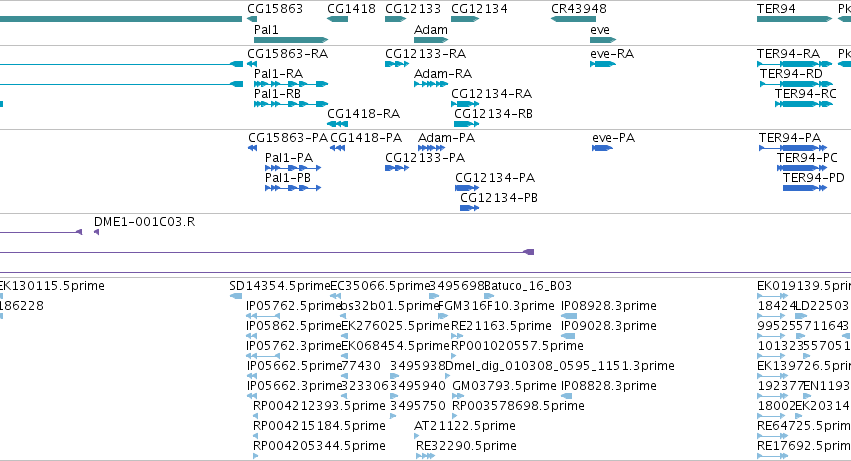Select the RE32290.5prime EST label

pyautogui.click(x=466, y=446)
